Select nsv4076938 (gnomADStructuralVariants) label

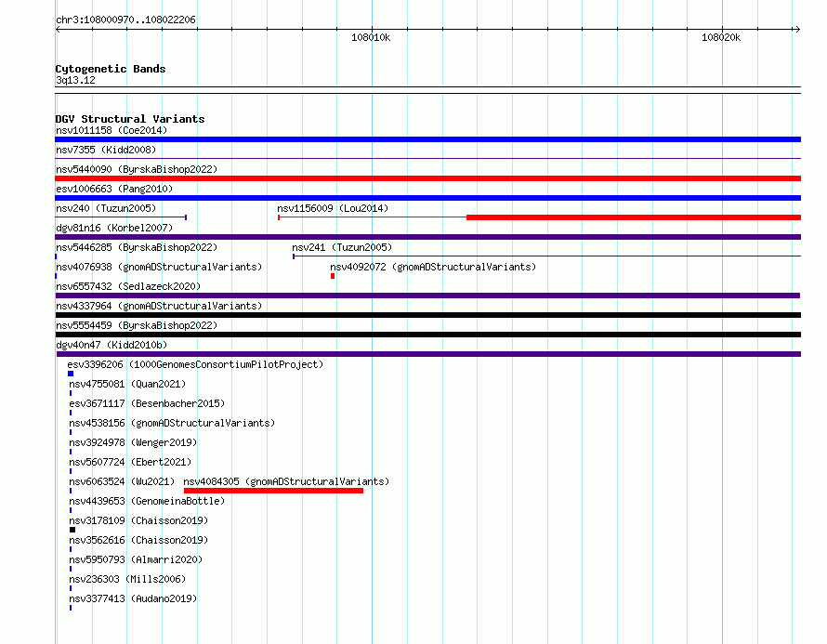click(159, 267)
